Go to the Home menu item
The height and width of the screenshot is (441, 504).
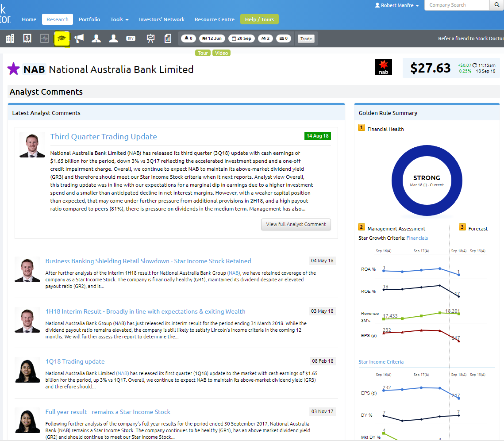point(29,19)
